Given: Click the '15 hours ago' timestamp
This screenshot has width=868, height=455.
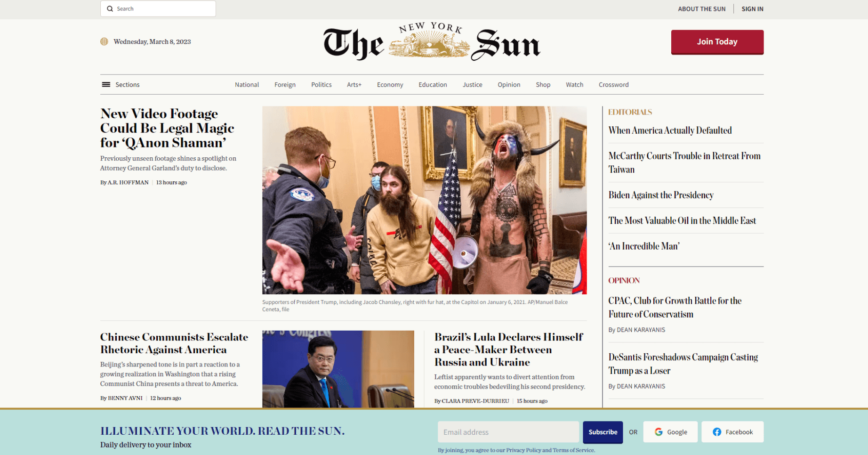Looking at the screenshot, I should pos(532,401).
